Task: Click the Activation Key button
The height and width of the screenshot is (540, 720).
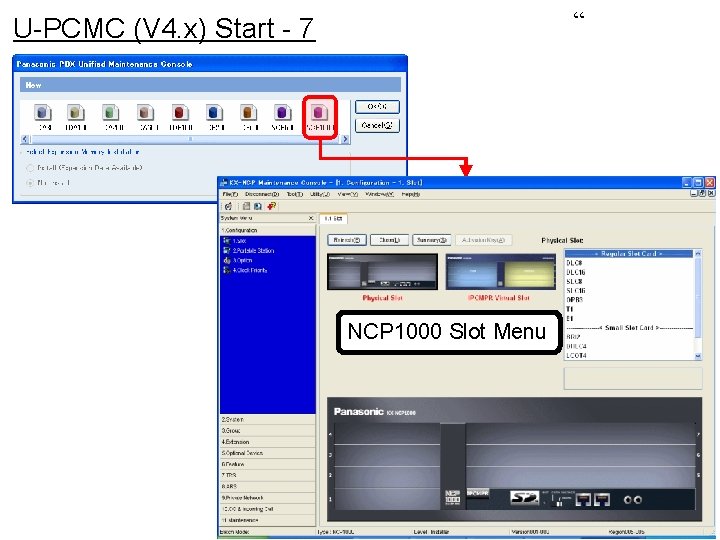Action: [483, 240]
